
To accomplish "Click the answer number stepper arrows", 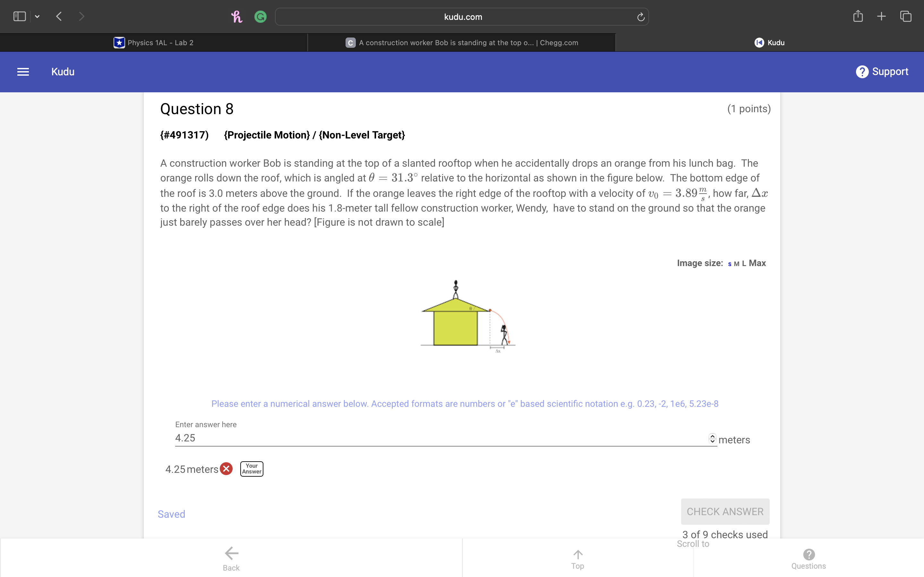I will 712,439.
